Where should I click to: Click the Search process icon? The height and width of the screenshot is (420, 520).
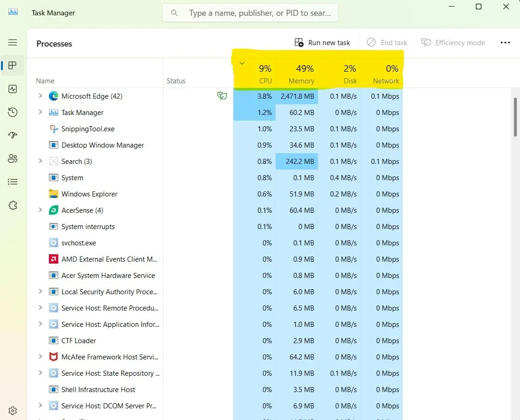point(54,161)
